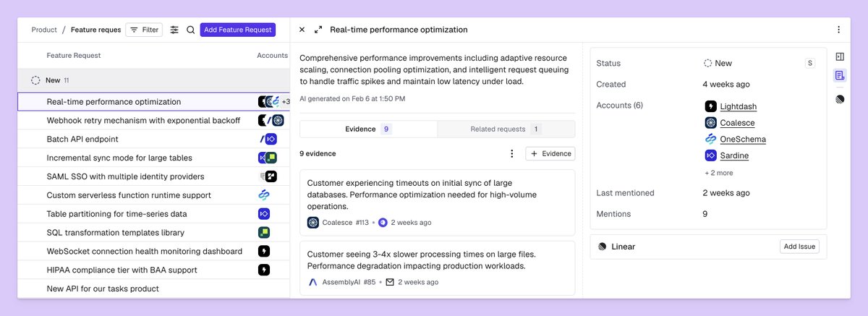868x316 pixels.
Task: Expand the '+ 2 more' accounts
Action: 719,173
